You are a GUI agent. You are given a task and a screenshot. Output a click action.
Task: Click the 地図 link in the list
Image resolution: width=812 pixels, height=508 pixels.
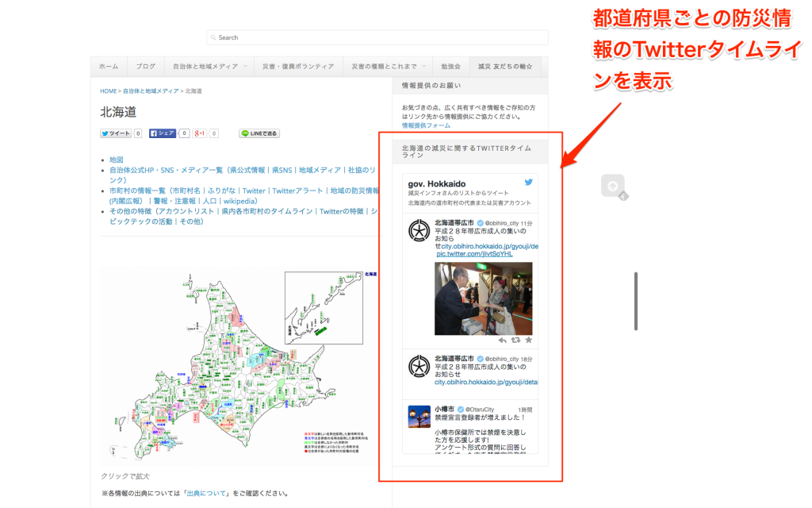(117, 160)
